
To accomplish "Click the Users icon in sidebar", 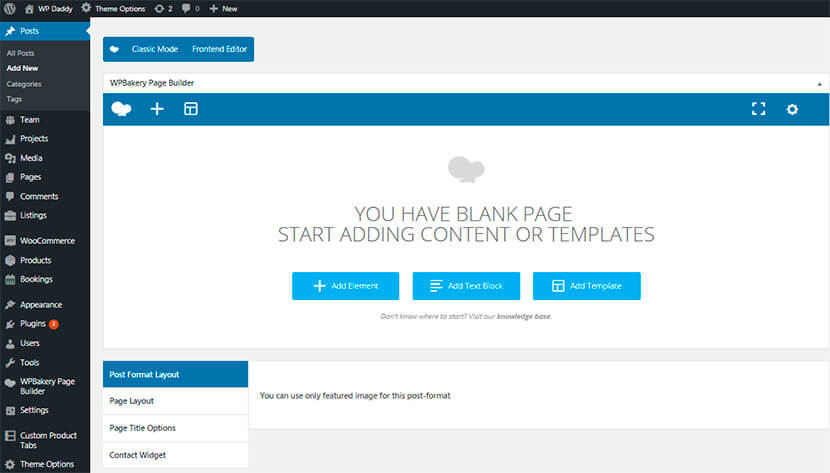I will coord(10,343).
